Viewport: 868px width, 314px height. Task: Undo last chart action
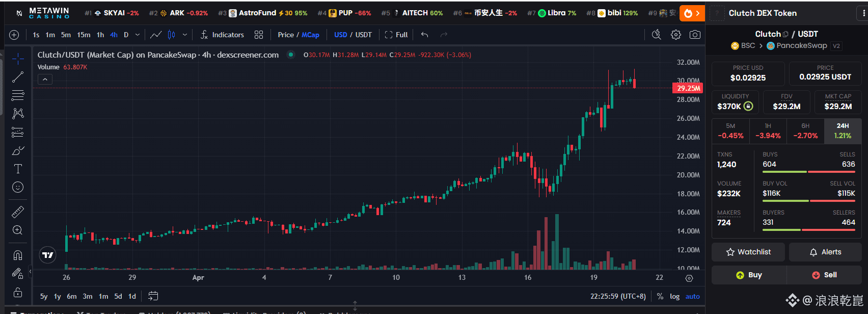click(x=424, y=35)
